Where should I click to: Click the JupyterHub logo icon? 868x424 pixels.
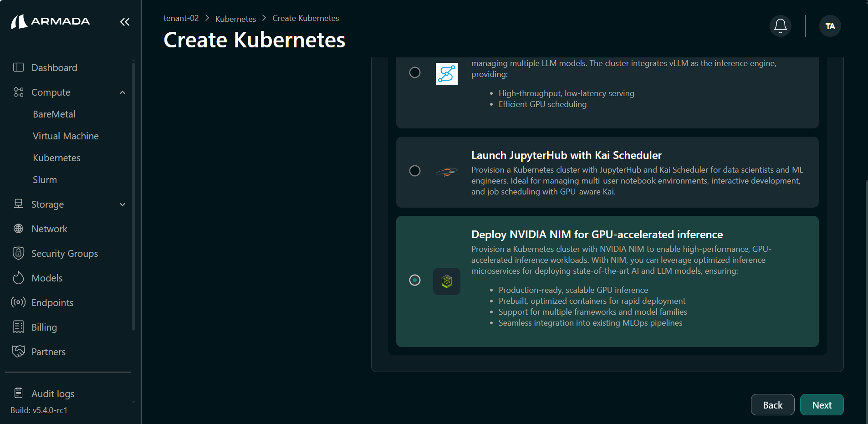click(447, 172)
